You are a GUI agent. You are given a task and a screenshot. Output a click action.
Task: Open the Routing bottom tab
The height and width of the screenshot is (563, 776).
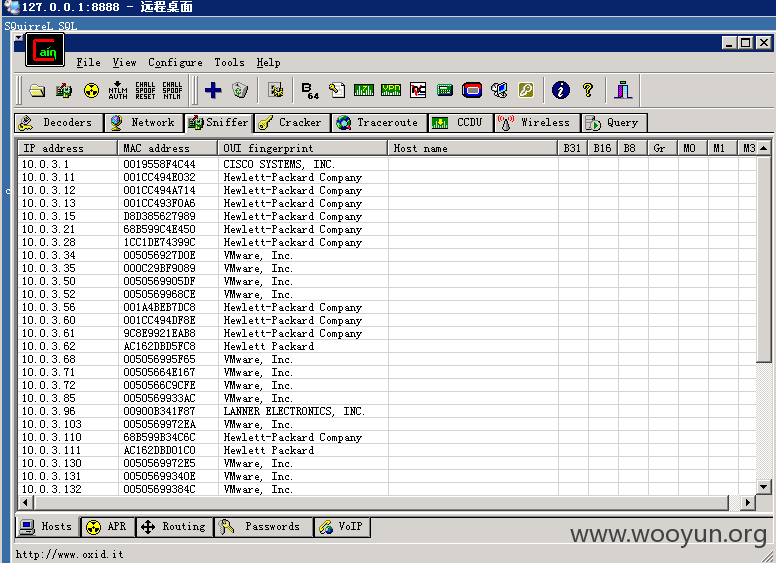(x=174, y=527)
